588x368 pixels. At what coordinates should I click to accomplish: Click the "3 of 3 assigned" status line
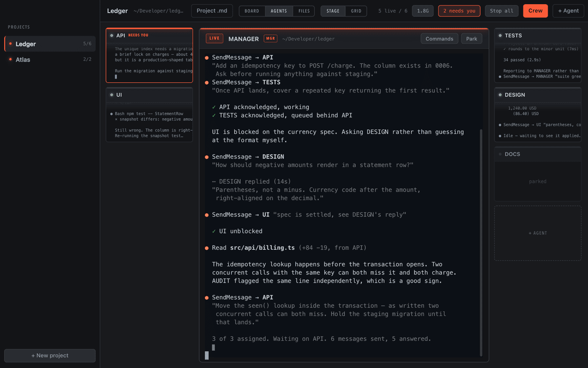pos(322,339)
